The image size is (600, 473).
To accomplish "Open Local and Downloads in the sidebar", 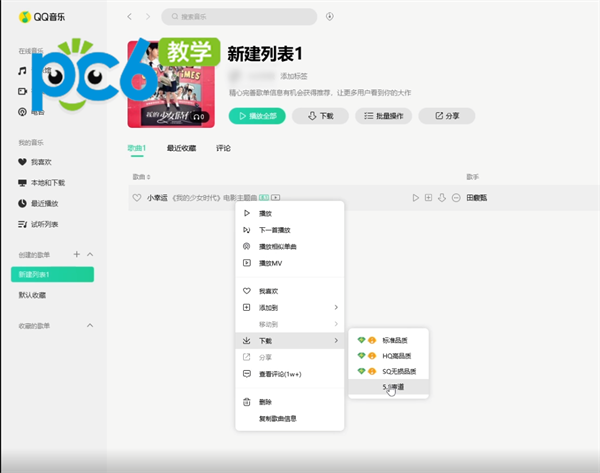I will click(x=42, y=183).
